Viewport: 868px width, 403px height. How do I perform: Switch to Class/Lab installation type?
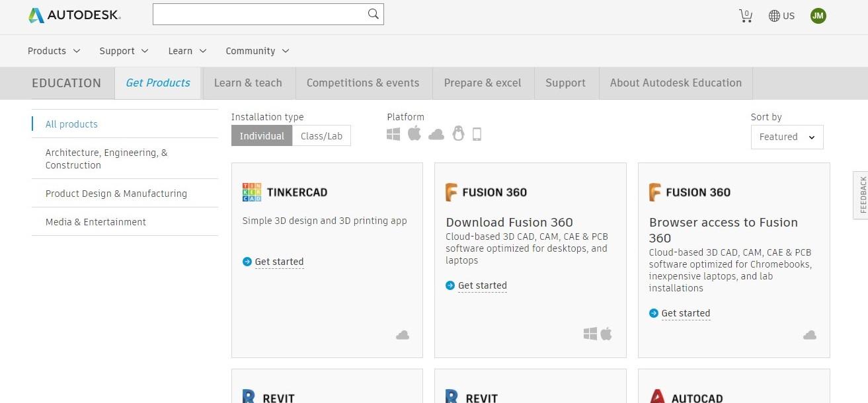coord(321,136)
